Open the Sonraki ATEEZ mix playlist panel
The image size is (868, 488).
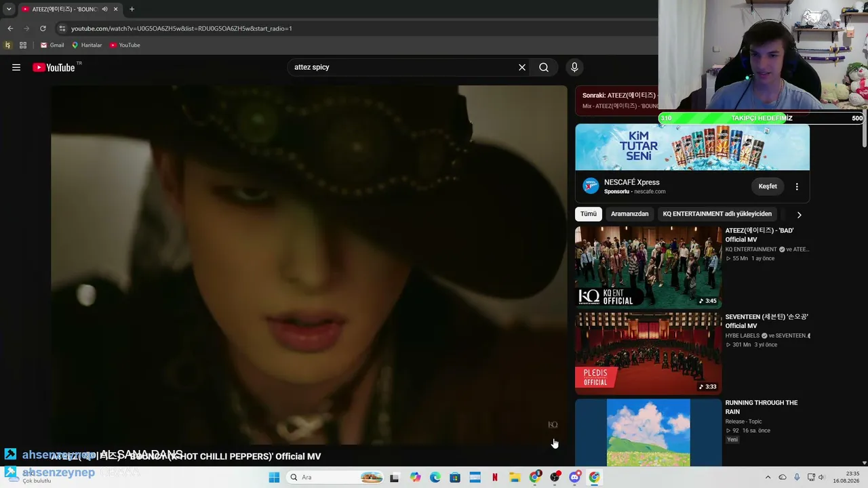[617, 100]
